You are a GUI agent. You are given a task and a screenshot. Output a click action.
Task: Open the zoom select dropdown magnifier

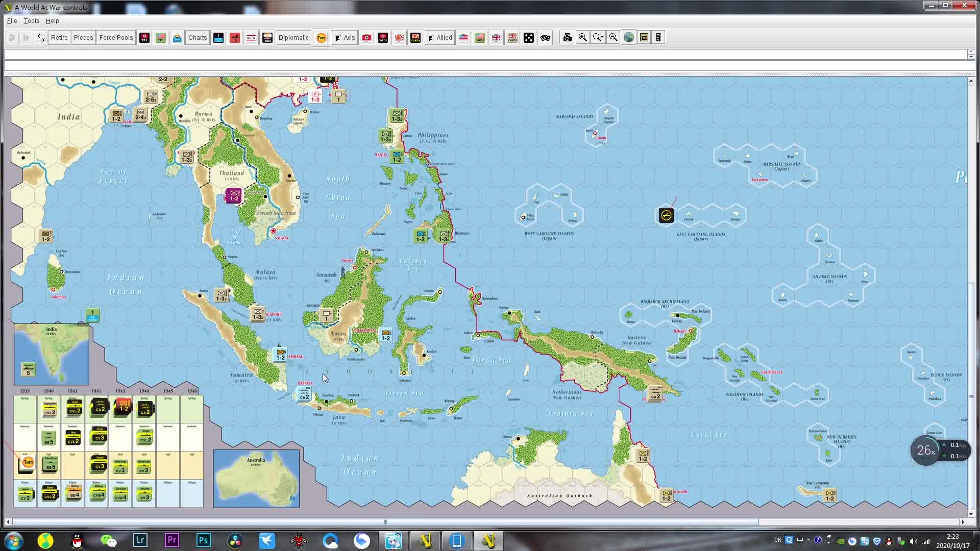[598, 37]
